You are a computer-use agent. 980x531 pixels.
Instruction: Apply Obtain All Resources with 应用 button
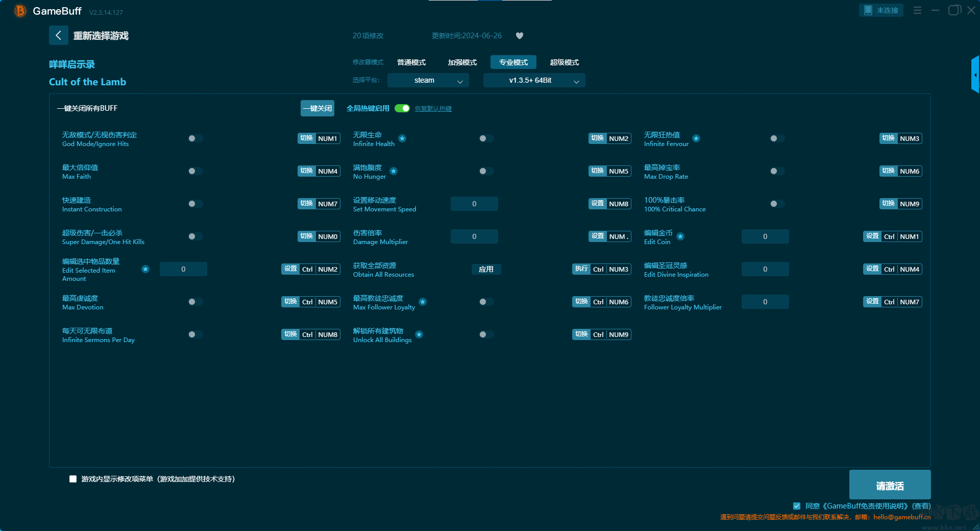(486, 269)
